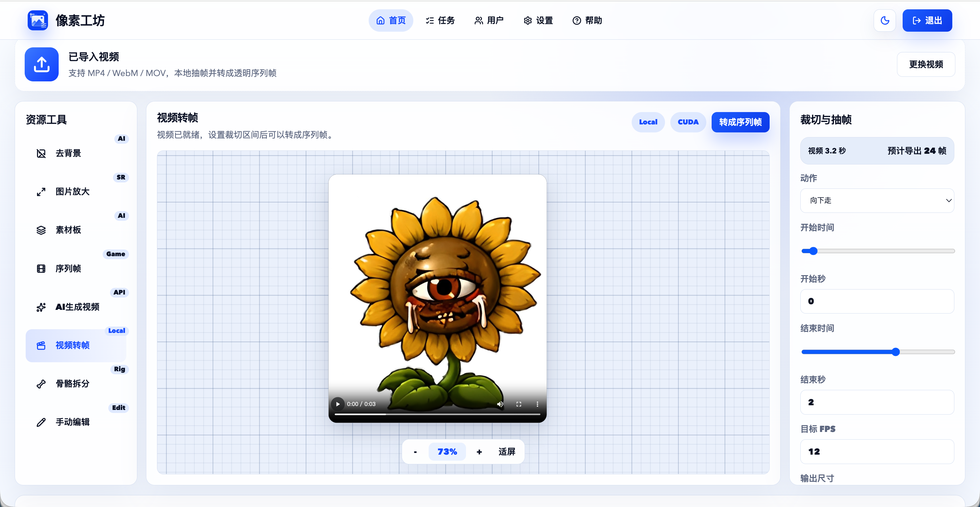
Task: Open the 任务 tasks tab
Action: point(440,21)
